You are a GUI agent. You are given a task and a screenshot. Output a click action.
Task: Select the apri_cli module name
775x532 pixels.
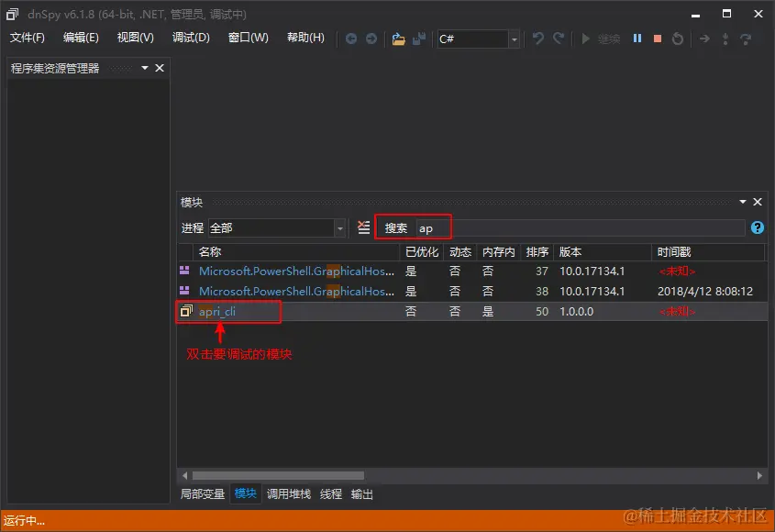217,312
